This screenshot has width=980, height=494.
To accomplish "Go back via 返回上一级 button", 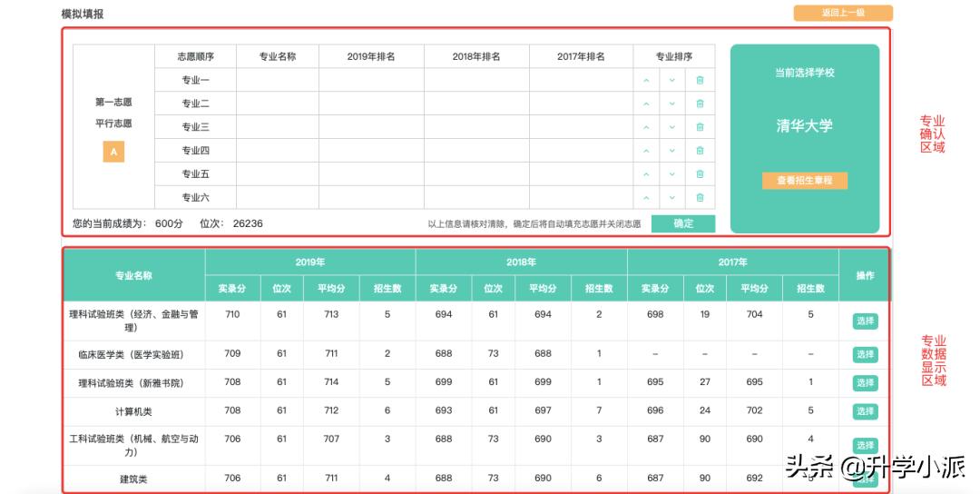I will (x=843, y=13).
